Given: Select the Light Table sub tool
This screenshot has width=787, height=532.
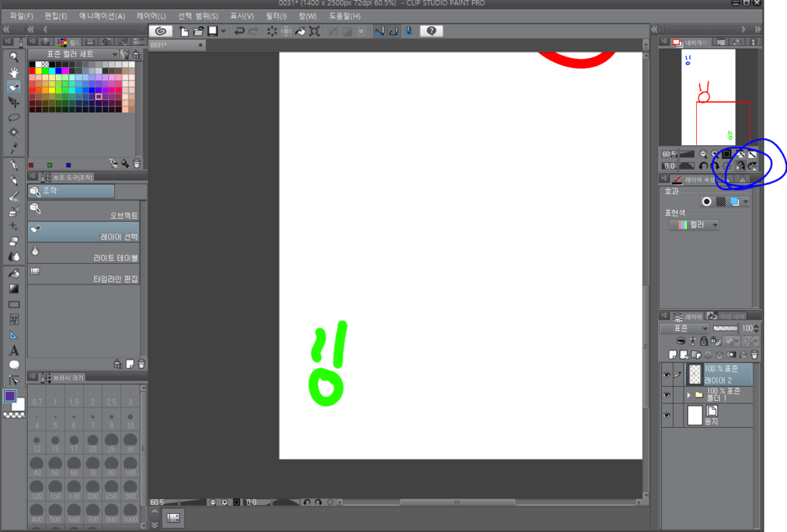Looking at the screenshot, I should [83, 253].
